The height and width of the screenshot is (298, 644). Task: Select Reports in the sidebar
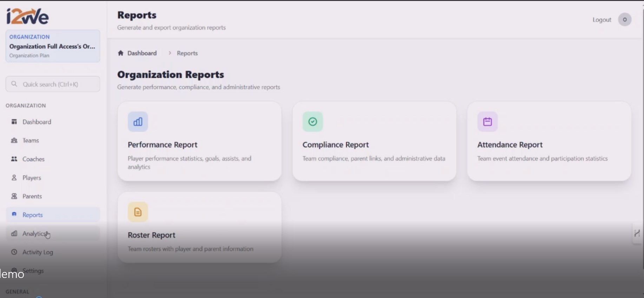[53, 215]
